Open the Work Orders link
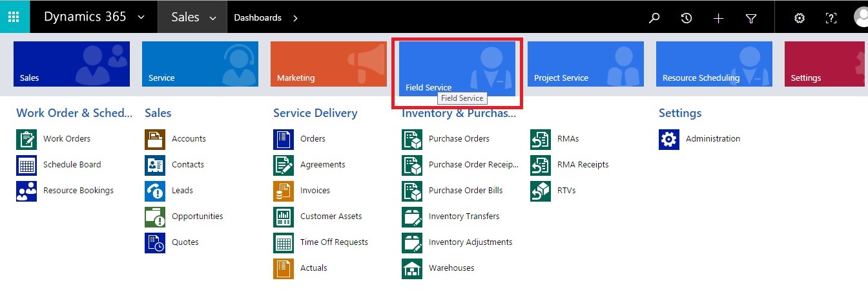Image resolution: width=868 pixels, height=296 pixels. pos(67,138)
